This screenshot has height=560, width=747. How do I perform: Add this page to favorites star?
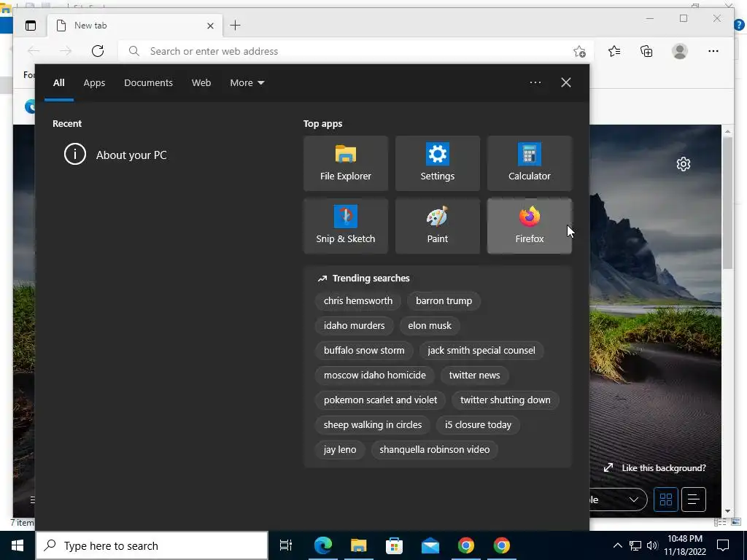tap(579, 52)
